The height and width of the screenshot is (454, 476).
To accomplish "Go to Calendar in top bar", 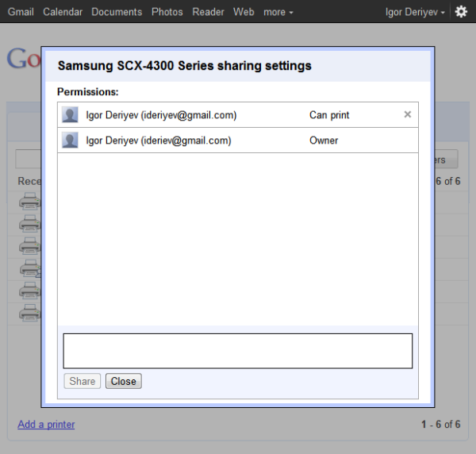I will pos(63,12).
